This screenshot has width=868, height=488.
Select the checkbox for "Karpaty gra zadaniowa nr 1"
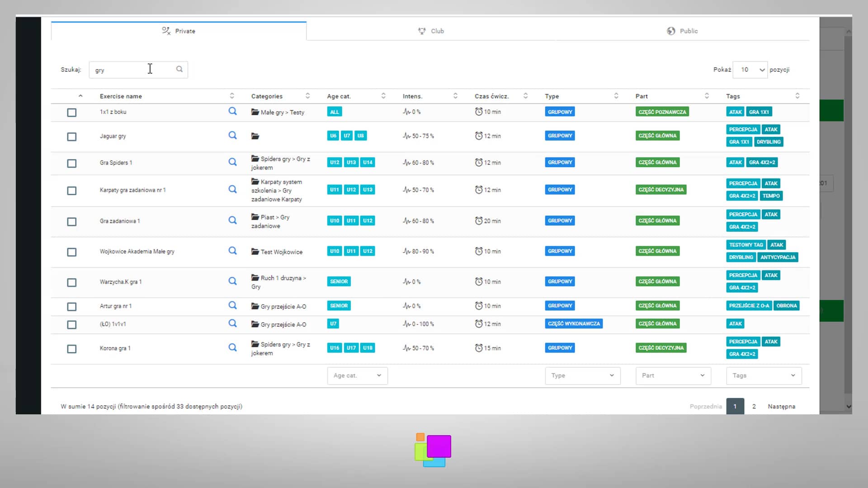tap(71, 190)
